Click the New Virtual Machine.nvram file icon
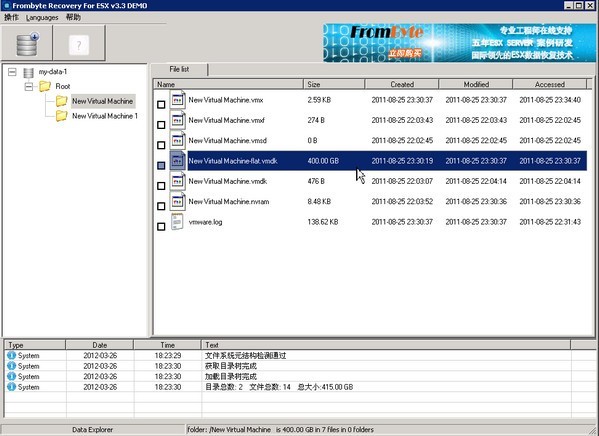This screenshot has width=599, height=436. click(x=178, y=201)
